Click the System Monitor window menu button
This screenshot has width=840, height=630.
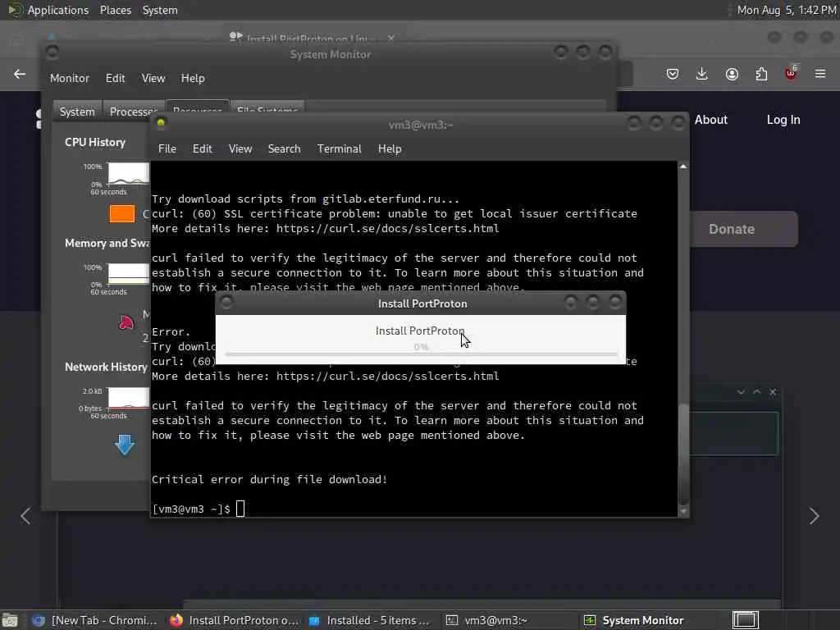coord(52,52)
